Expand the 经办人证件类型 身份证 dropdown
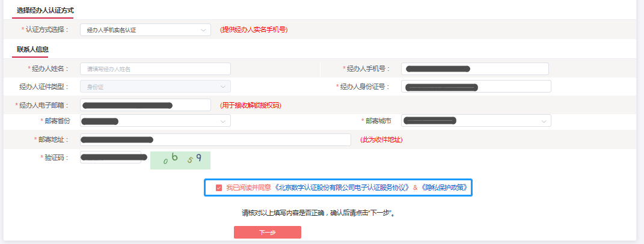 tap(155, 87)
